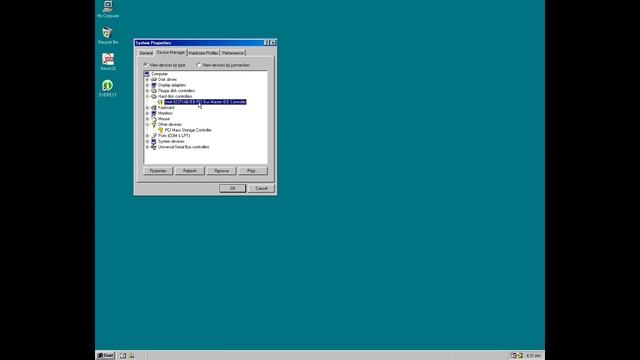The image size is (640, 360).
Task: Switch to the Device Manager tab
Action: (x=171, y=53)
